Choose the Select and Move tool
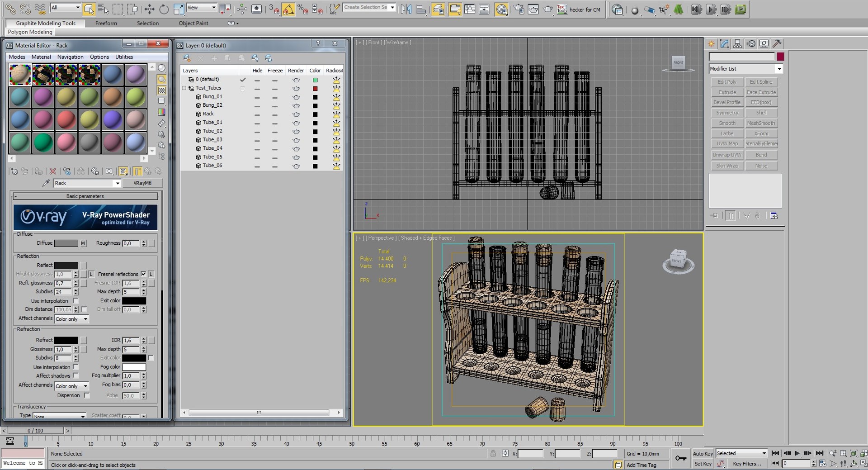Image resolution: width=868 pixels, height=470 pixels. (x=149, y=9)
